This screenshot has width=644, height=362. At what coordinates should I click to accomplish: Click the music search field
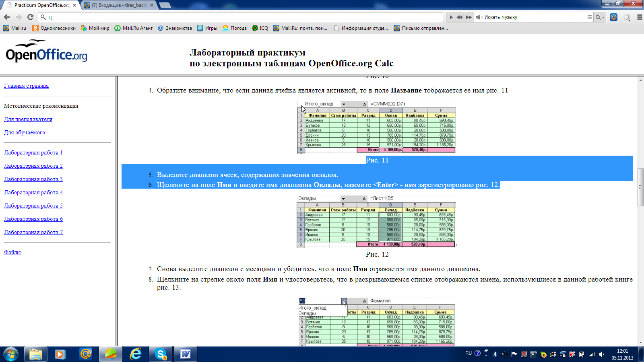(534, 17)
